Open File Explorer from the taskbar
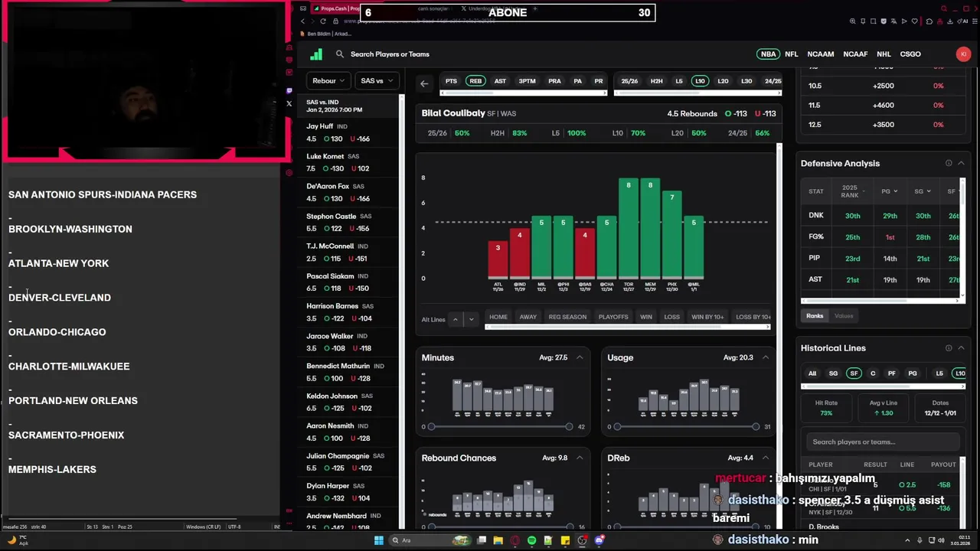Image resolution: width=980 pixels, height=551 pixels. click(x=498, y=540)
